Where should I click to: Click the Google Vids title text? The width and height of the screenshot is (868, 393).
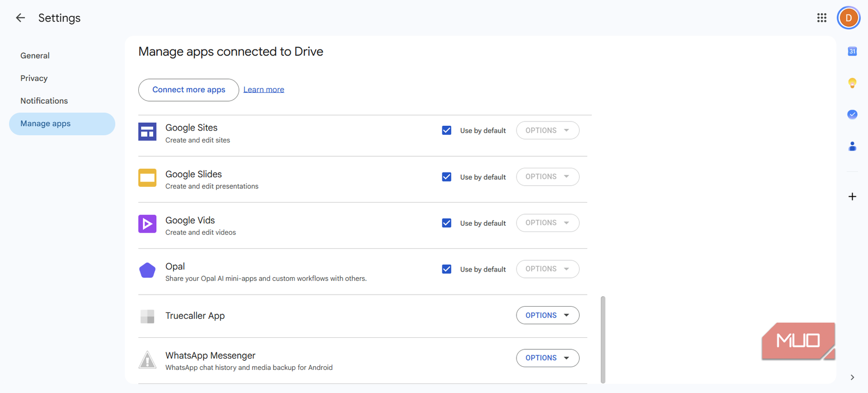(x=190, y=220)
